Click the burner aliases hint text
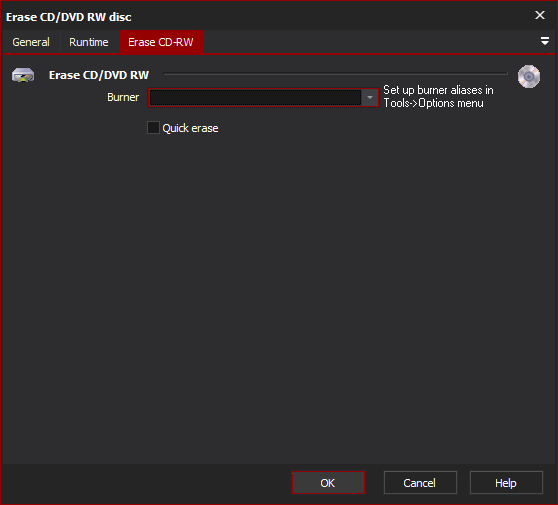 (438, 96)
